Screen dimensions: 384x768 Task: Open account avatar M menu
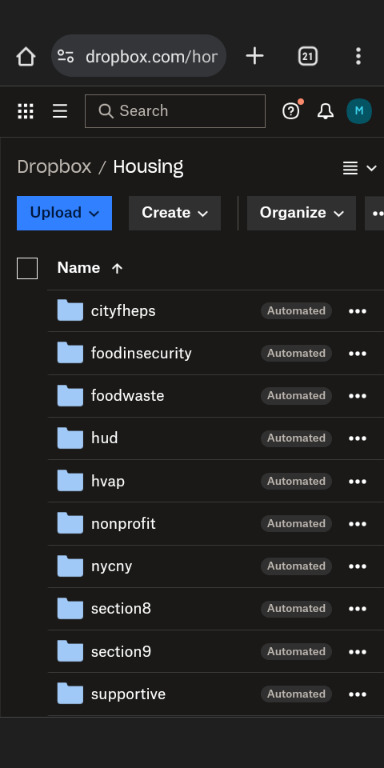click(x=359, y=111)
